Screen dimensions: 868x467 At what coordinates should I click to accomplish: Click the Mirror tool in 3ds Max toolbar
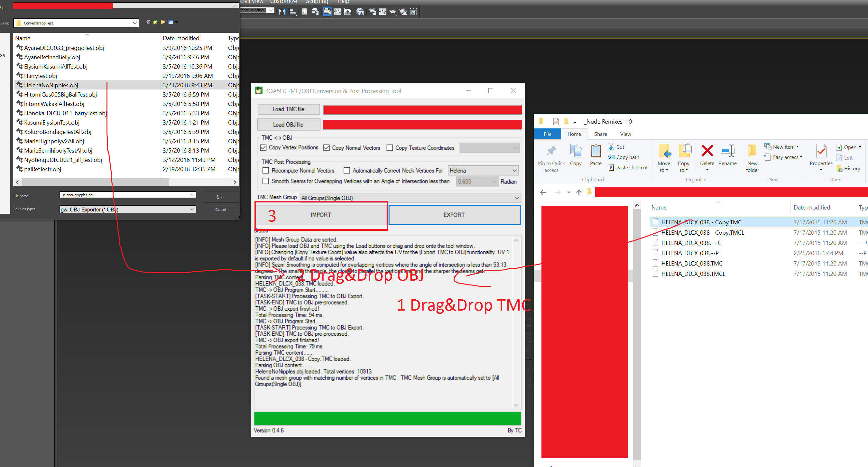282,12
